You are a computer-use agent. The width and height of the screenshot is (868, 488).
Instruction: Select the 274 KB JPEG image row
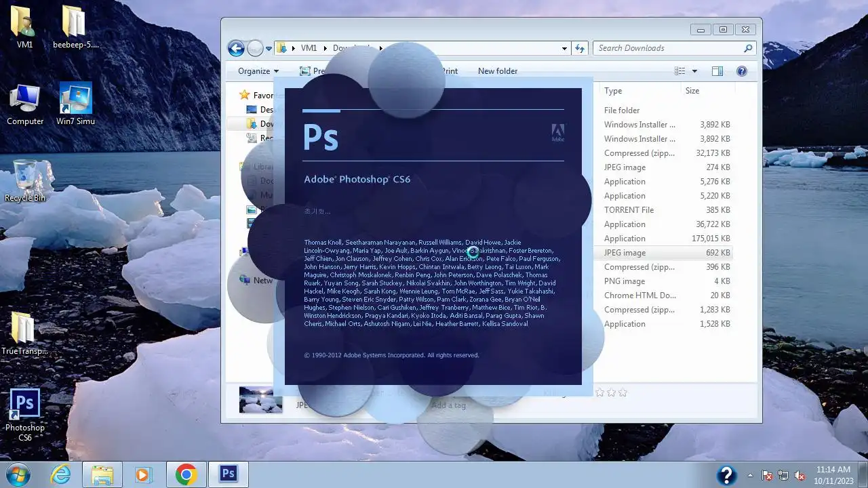pos(667,167)
